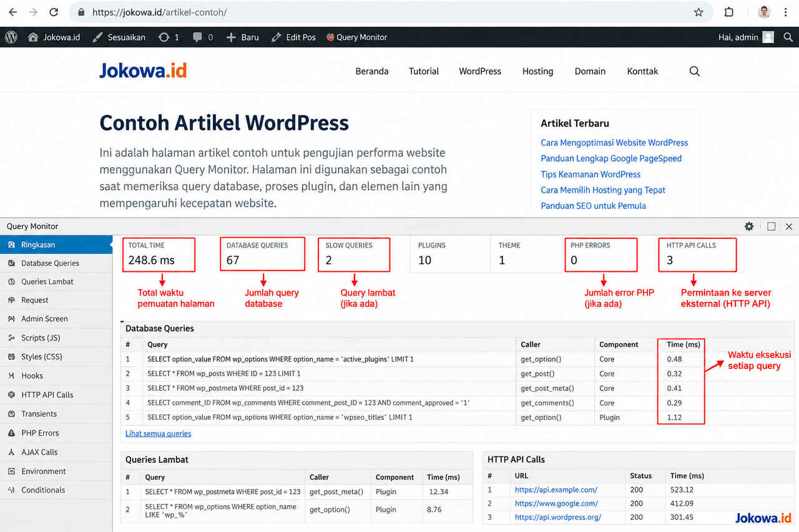Open the https://api.wordpress.org/ link
This screenshot has height=532, width=799.
click(x=558, y=517)
